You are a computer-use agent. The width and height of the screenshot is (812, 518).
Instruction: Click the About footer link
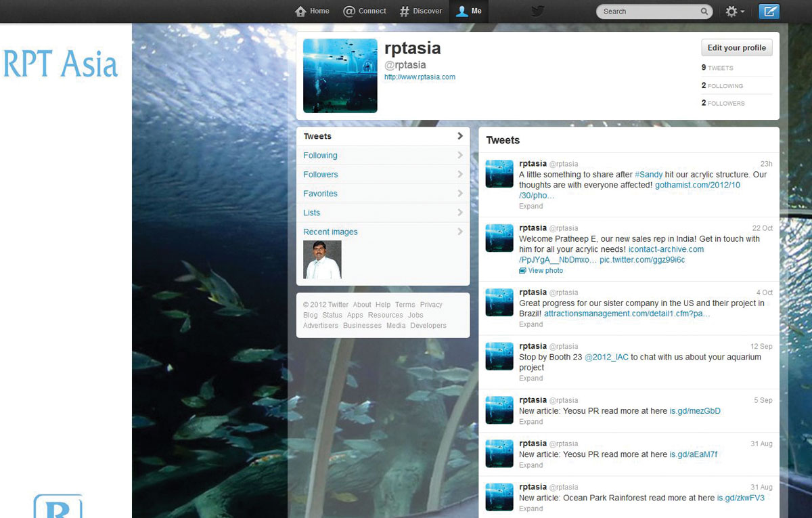tap(362, 305)
